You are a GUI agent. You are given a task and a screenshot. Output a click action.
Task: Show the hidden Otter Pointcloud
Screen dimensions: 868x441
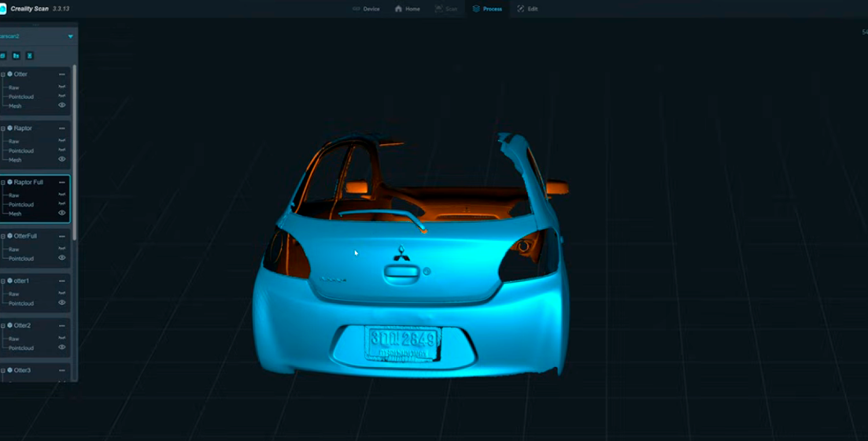click(x=62, y=96)
